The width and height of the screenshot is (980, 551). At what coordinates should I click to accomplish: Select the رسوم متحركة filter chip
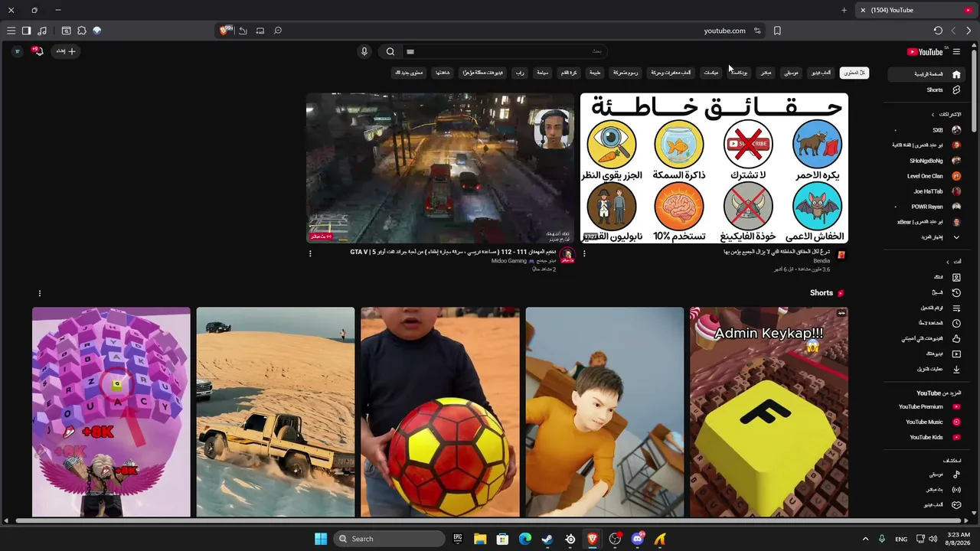click(626, 73)
